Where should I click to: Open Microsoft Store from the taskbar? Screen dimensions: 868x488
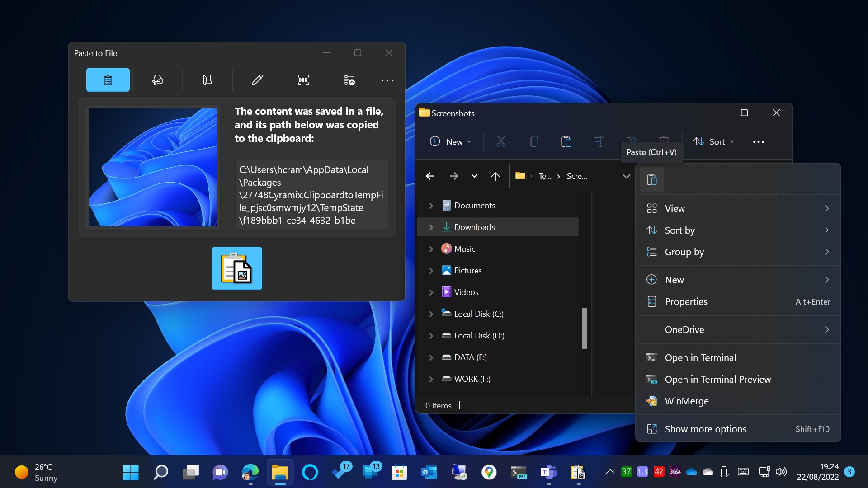399,472
